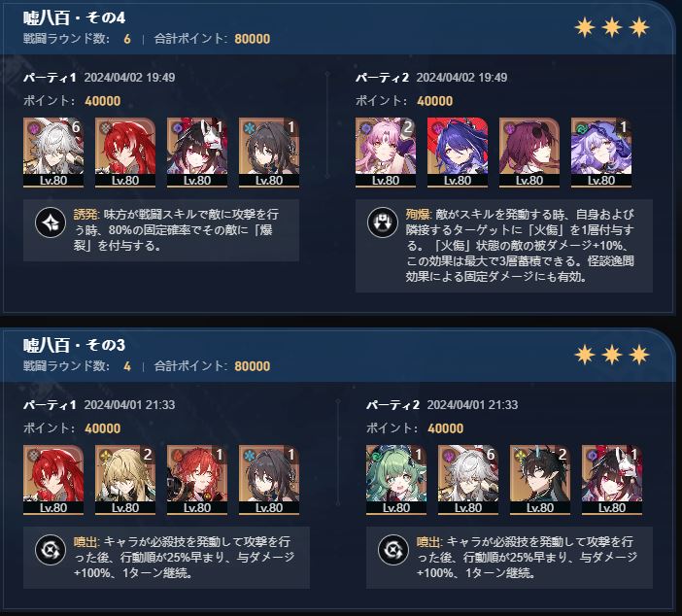Click the 嘘八百・その4 stage title
The height and width of the screenshot is (616, 682).
(75, 17)
